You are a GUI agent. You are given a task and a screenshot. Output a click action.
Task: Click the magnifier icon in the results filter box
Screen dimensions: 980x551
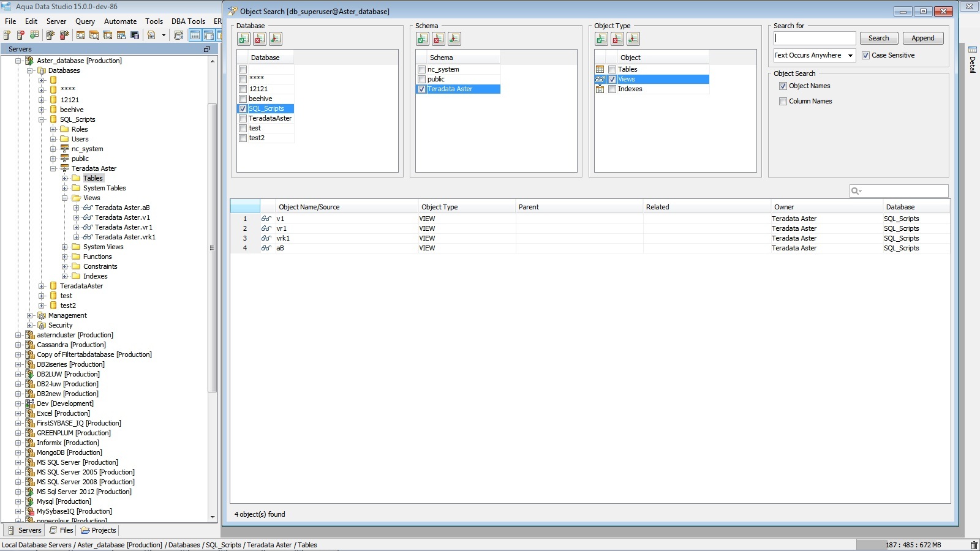[x=856, y=191]
